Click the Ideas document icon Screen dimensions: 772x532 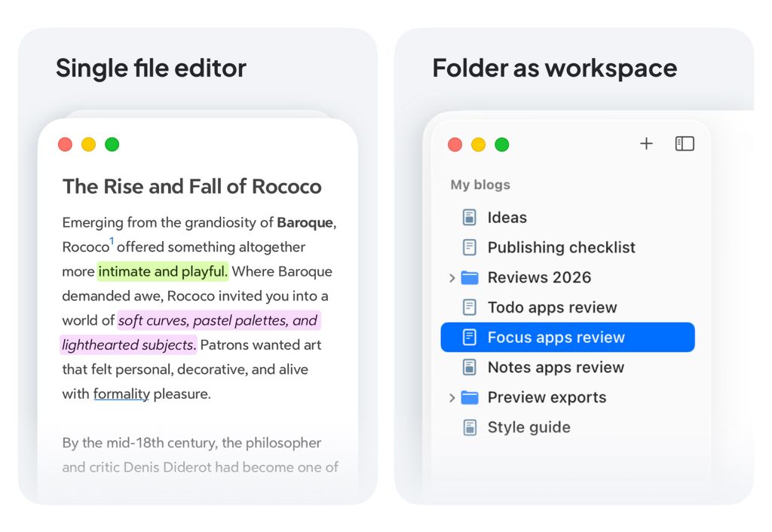coord(469,217)
